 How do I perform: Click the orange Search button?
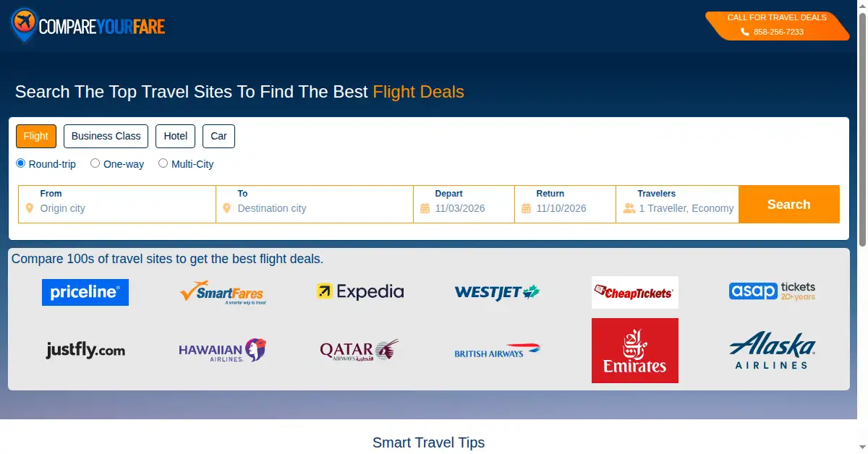point(789,205)
